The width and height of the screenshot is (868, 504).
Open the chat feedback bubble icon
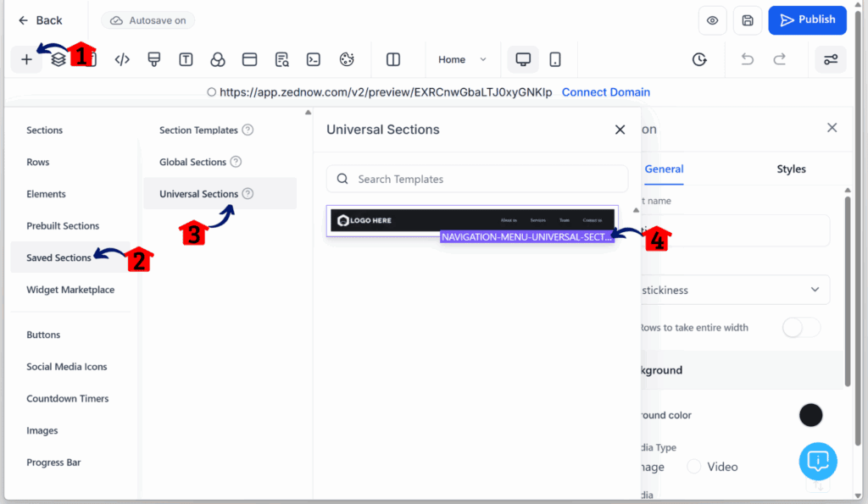818,461
